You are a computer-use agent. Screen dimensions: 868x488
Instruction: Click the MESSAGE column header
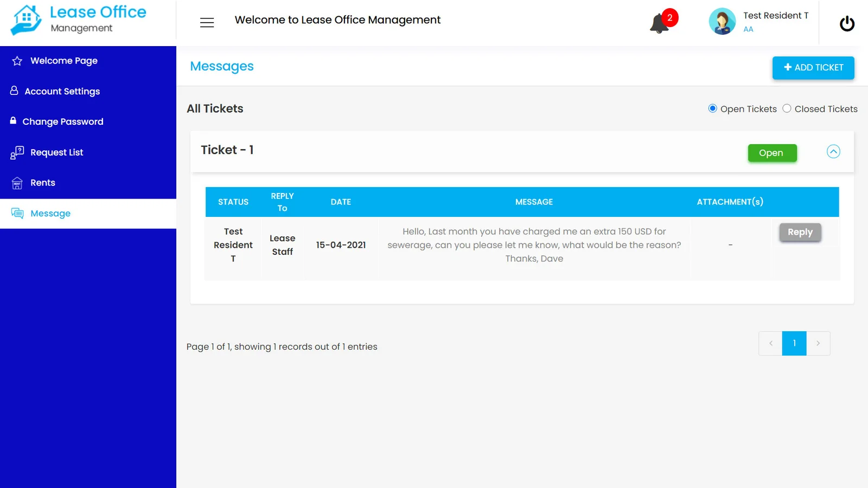point(534,202)
